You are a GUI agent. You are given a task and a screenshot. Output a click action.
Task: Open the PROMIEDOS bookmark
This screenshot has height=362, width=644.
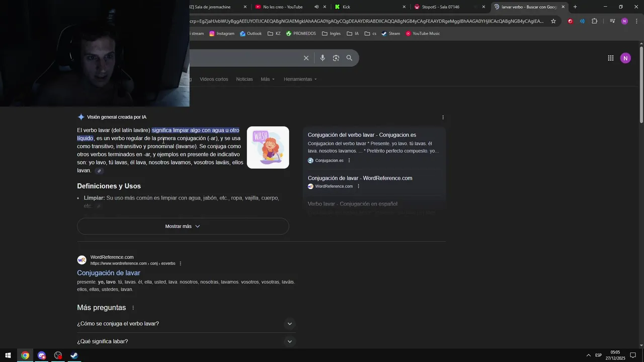click(301, 34)
